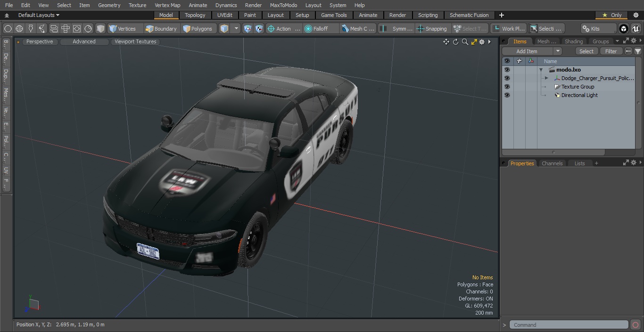The height and width of the screenshot is (332, 644).
Task: Click the viewport rotate icon
Action: 455,42
